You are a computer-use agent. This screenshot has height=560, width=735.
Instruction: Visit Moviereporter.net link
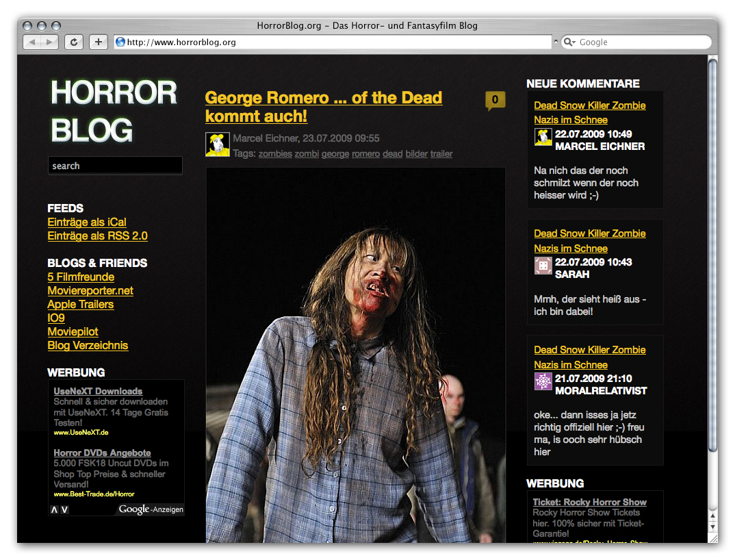click(x=90, y=290)
